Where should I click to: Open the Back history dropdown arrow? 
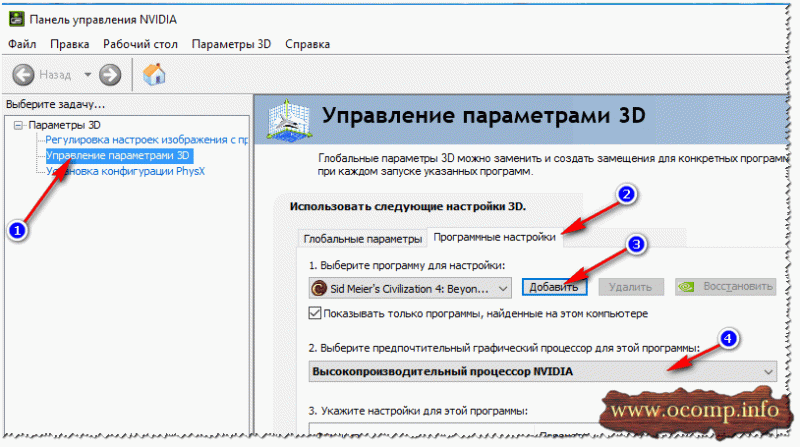[88, 75]
